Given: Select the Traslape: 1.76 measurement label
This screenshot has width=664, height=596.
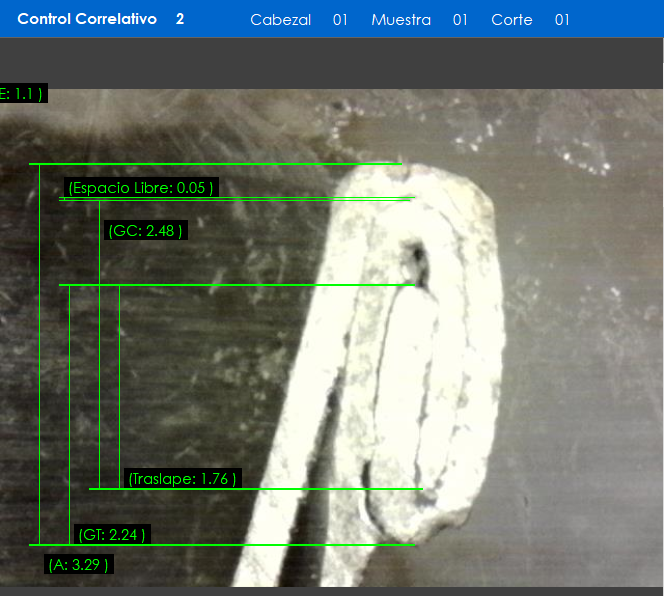Looking at the screenshot, I should pyautogui.click(x=182, y=479).
